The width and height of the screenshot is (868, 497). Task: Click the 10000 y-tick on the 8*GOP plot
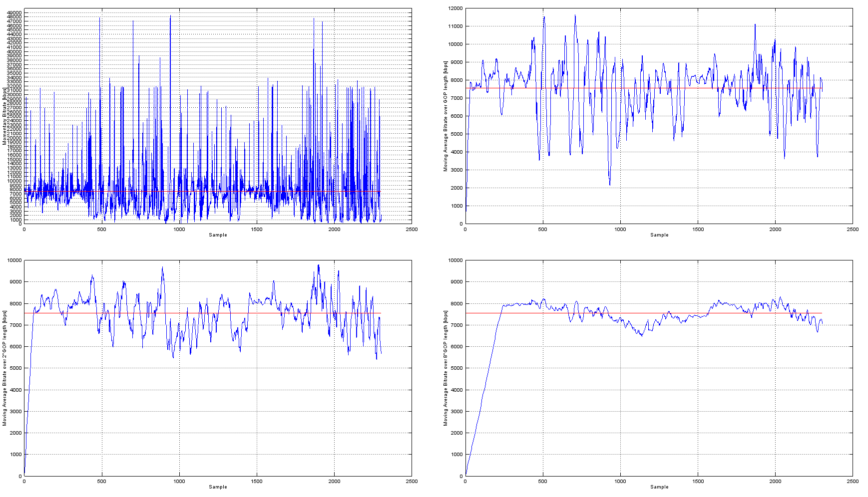pos(455,260)
